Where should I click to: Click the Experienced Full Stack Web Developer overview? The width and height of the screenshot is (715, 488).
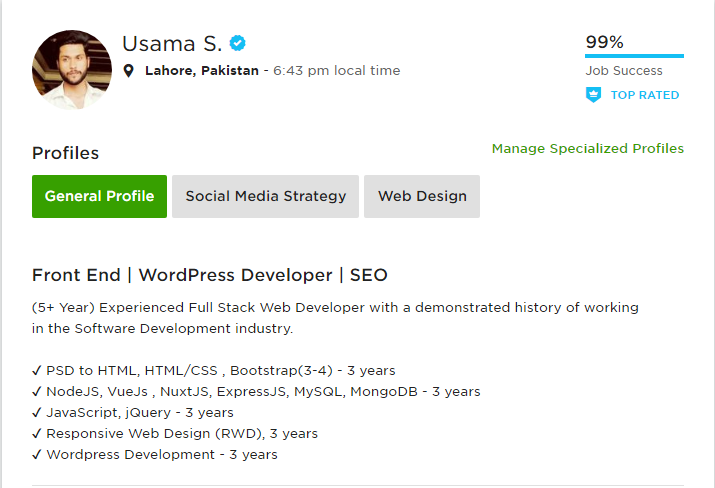335,318
